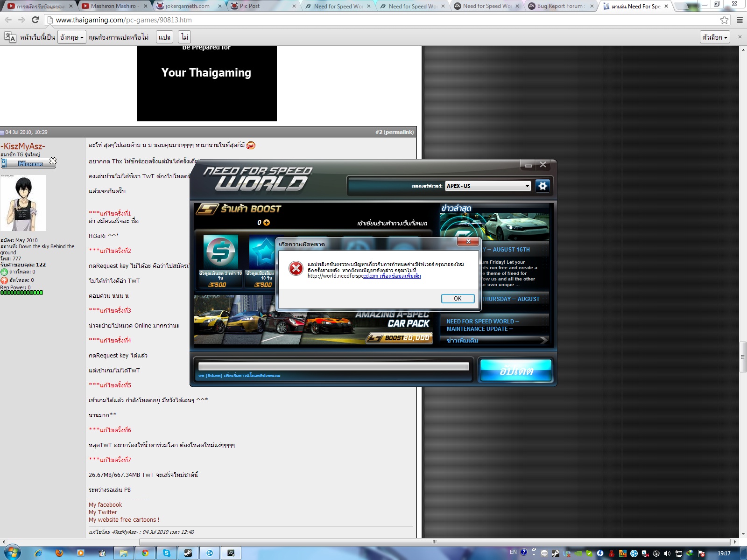
Task: Click the Your Thaigaming banner
Action: click(x=206, y=84)
